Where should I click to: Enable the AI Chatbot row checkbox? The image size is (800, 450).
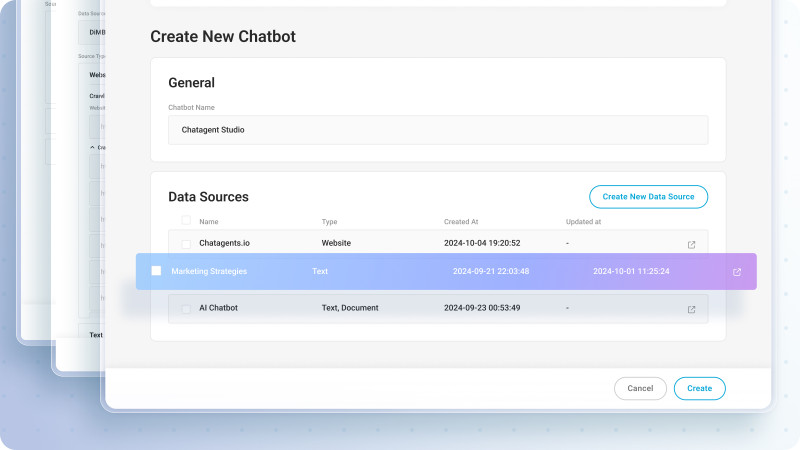tap(186, 308)
